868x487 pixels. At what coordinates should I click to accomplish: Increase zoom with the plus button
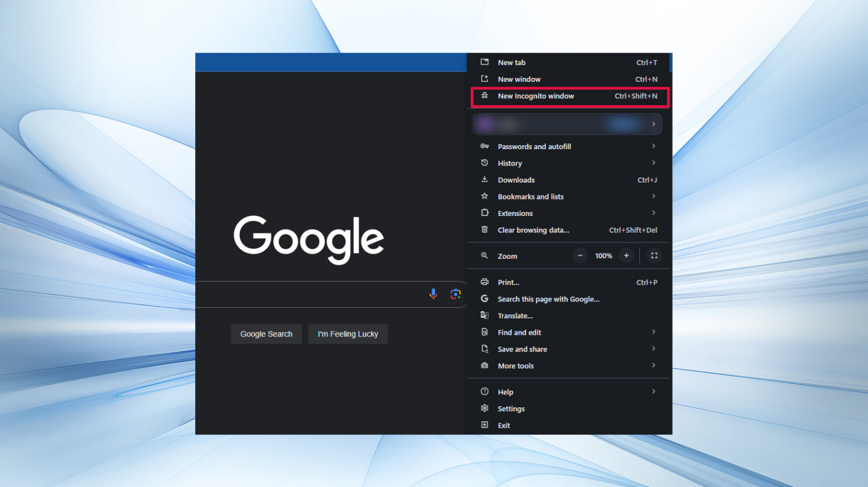[x=626, y=256]
